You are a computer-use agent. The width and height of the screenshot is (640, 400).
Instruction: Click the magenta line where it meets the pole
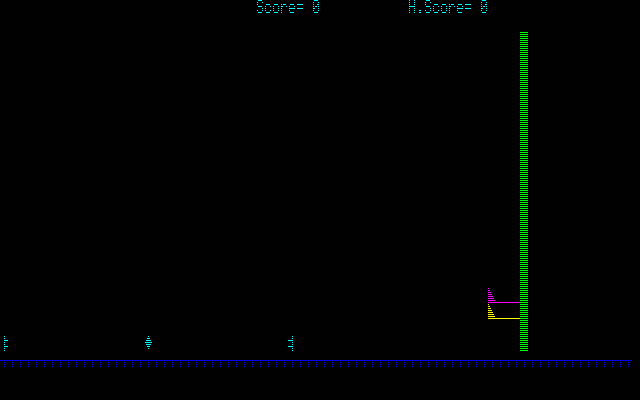[x=517, y=302]
